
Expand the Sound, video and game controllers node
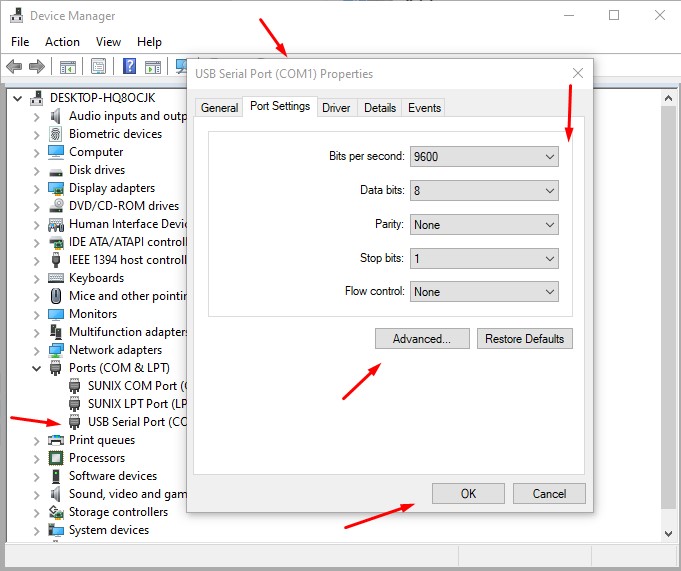(36, 495)
